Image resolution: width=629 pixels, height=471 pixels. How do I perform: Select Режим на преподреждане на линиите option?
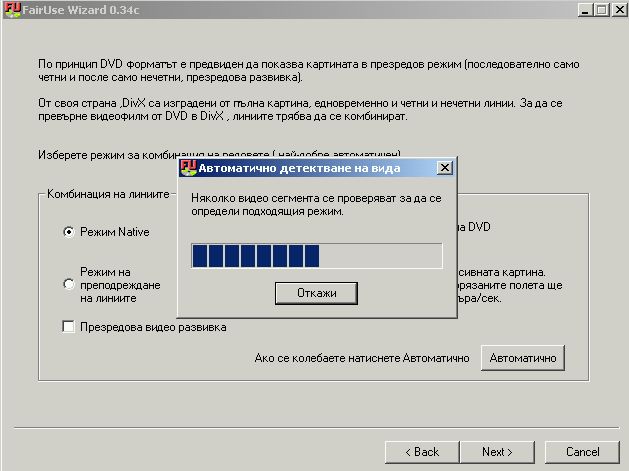pos(69,284)
